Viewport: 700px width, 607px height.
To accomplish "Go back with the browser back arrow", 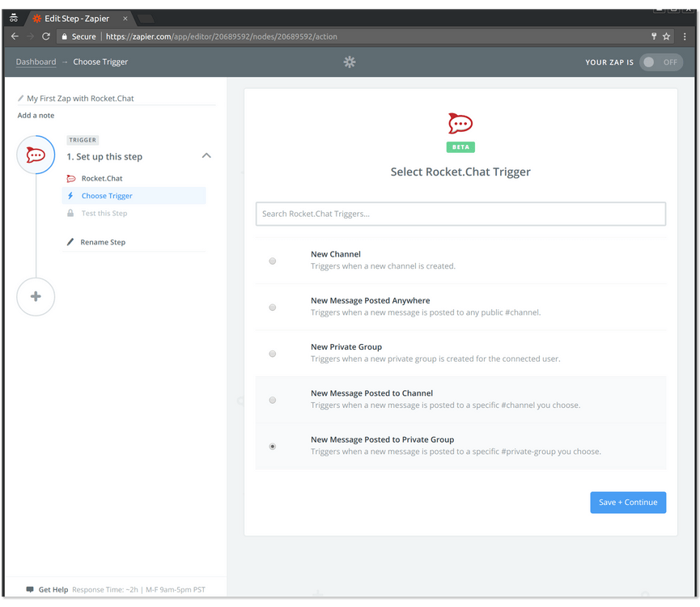I will click(x=15, y=36).
